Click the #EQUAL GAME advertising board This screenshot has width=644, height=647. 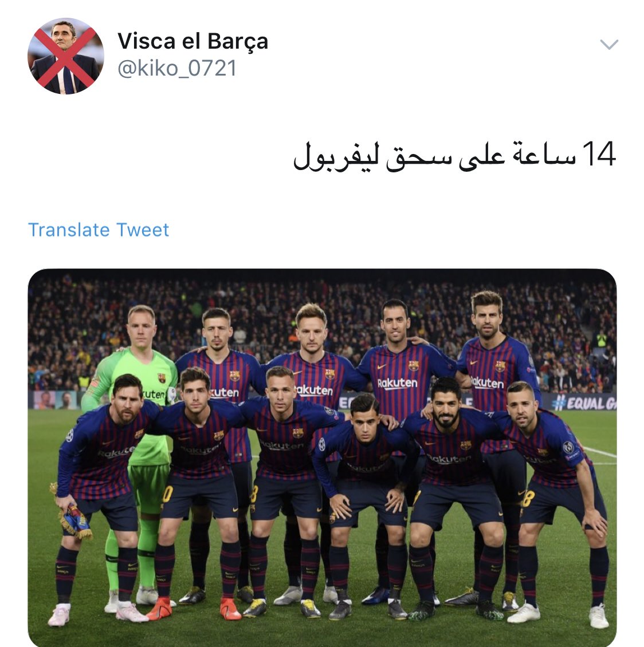click(583, 403)
